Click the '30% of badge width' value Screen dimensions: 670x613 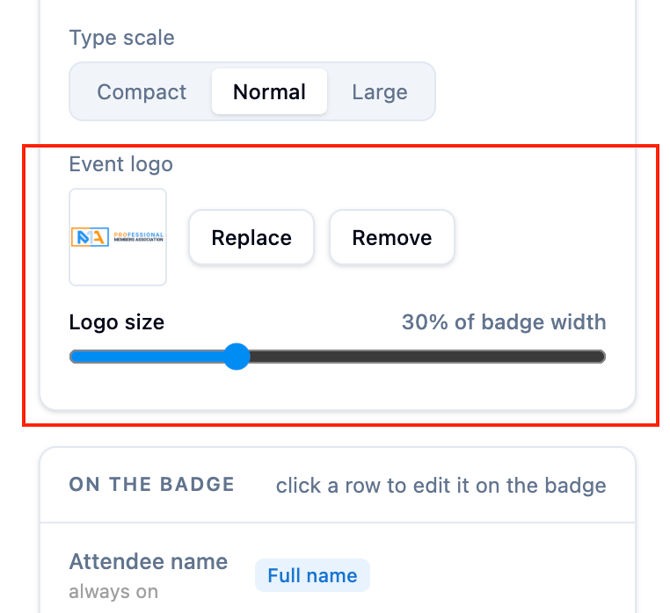tap(504, 322)
